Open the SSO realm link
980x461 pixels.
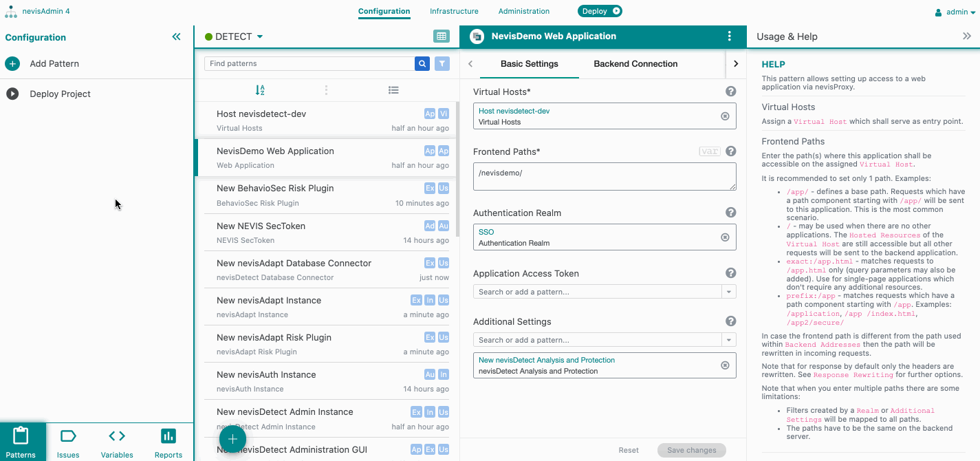pos(486,232)
